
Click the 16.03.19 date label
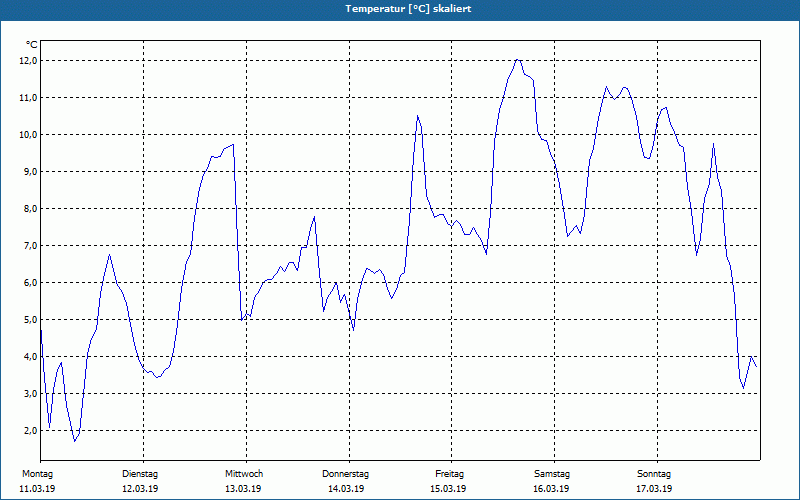tap(551, 489)
